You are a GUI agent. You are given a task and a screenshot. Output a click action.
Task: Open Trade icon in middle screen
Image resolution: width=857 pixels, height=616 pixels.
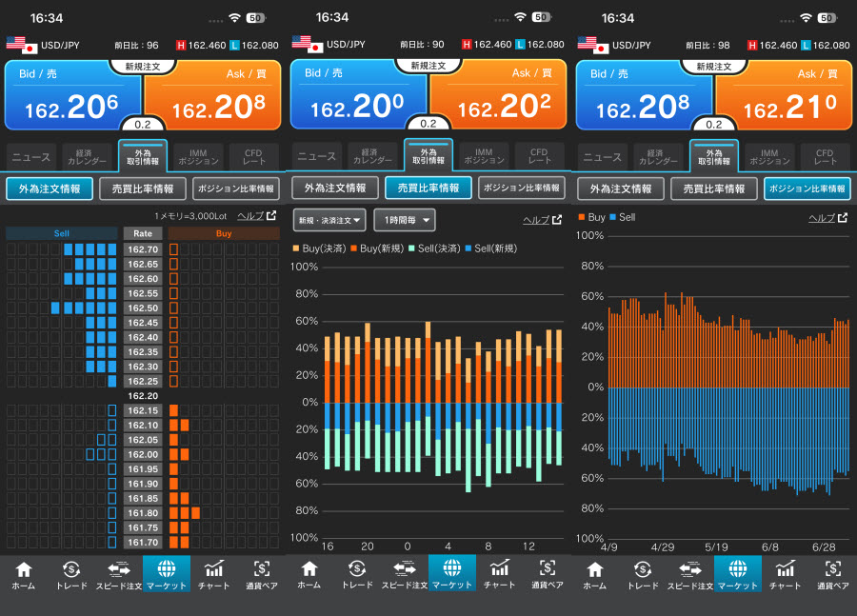(357, 574)
